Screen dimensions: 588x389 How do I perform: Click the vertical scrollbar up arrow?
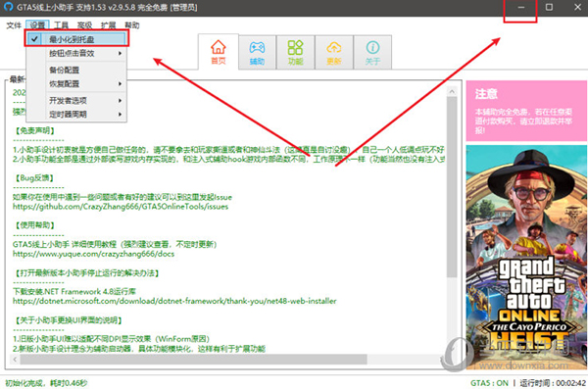(x=452, y=91)
